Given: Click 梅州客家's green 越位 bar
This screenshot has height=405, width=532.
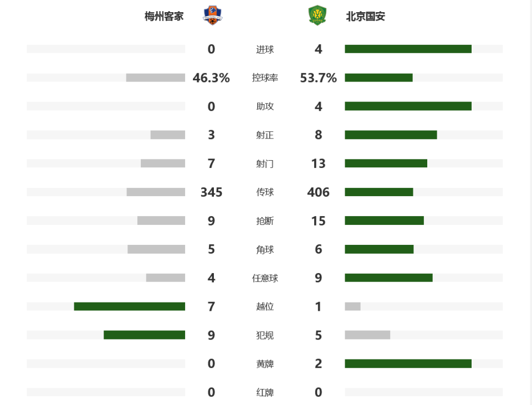Looking at the screenshot, I should pos(129,306).
